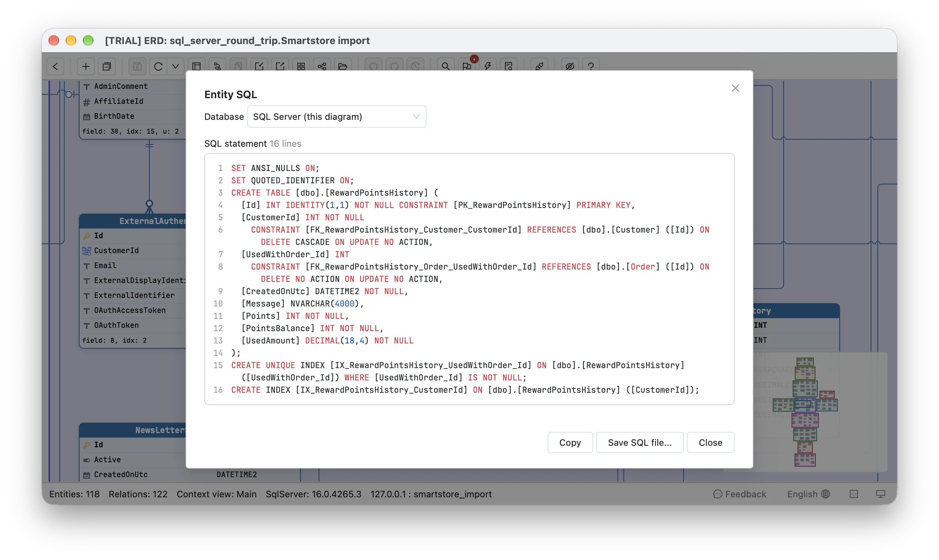Click '127.0.0.1 : smartstore_import' status text
This screenshot has width=939, height=560.
pyautogui.click(x=431, y=494)
